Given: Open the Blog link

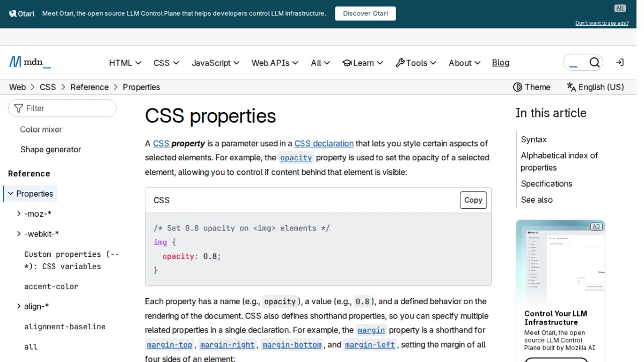Looking at the screenshot, I should [x=501, y=63].
